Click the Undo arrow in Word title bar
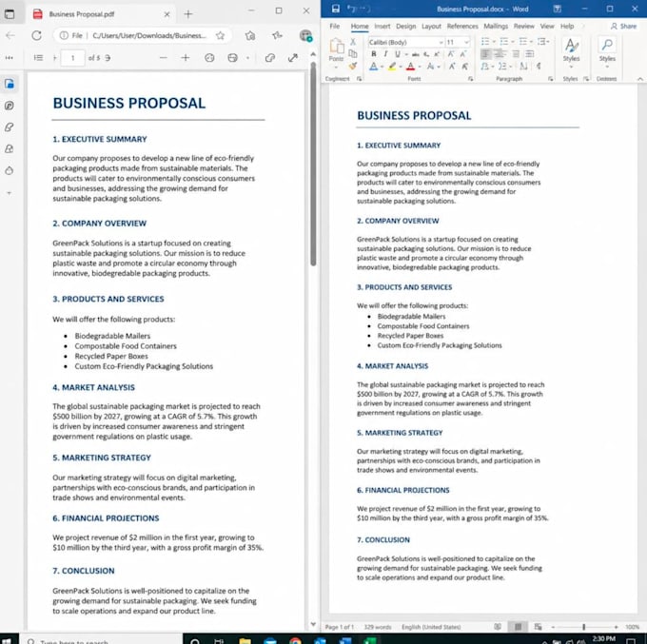 tap(351, 9)
